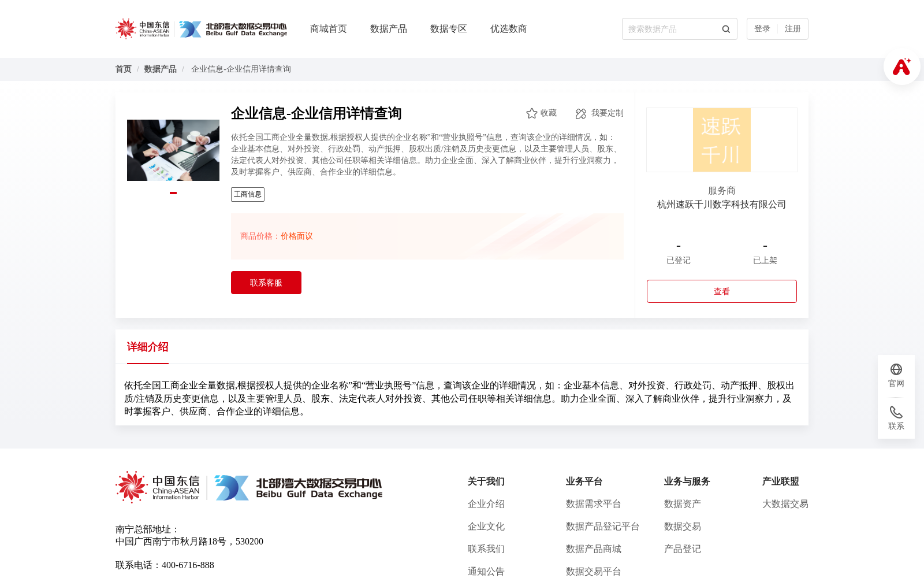Open footer link 通知公告
This screenshot has height=578, width=924.
pos(486,572)
